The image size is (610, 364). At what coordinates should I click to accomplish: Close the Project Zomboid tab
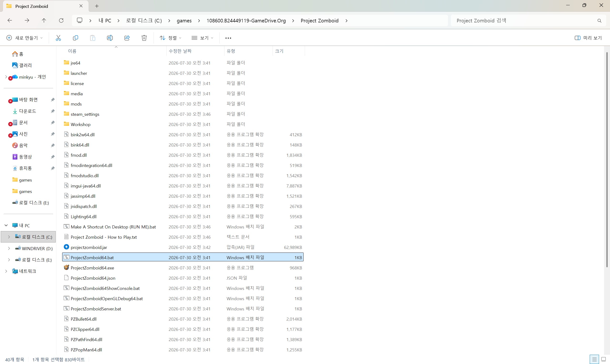pos(81,6)
